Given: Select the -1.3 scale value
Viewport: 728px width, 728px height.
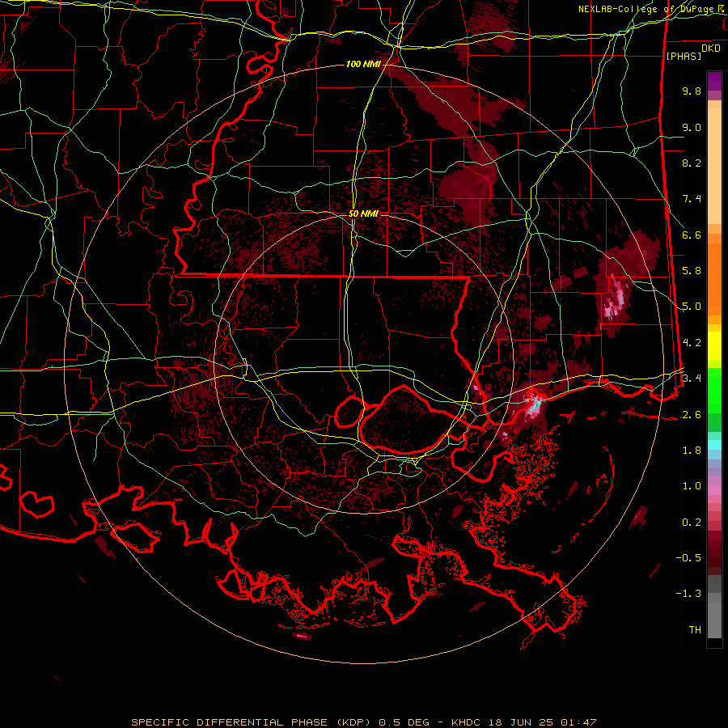Looking at the screenshot, I should point(688,594).
